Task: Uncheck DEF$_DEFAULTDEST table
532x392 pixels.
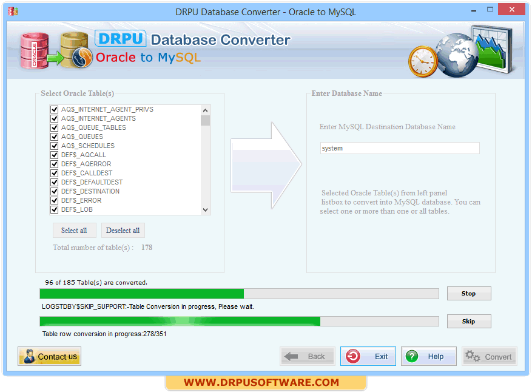Action: (54, 182)
